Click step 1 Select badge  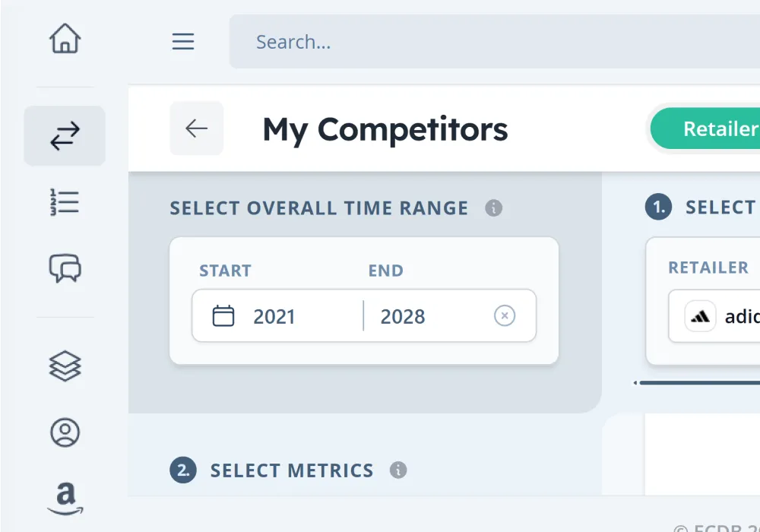tap(658, 207)
